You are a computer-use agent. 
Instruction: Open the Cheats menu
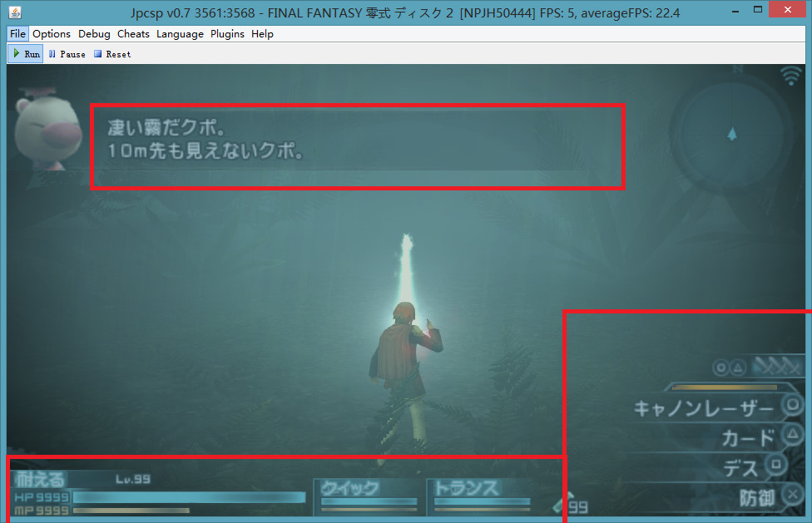pyautogui.click(x=133, y=34)
